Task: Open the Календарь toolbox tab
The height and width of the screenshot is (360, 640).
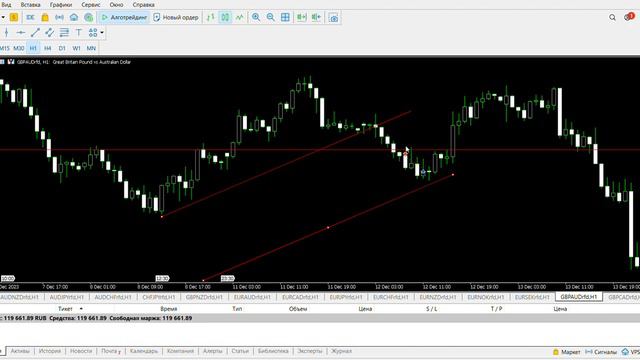Action: (144, 351)
